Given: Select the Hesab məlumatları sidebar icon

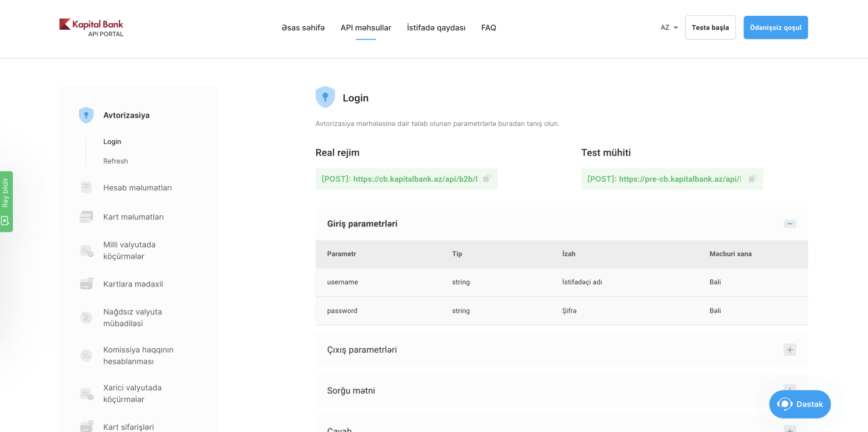Looking at the screenshot, I should coord(86,187).
